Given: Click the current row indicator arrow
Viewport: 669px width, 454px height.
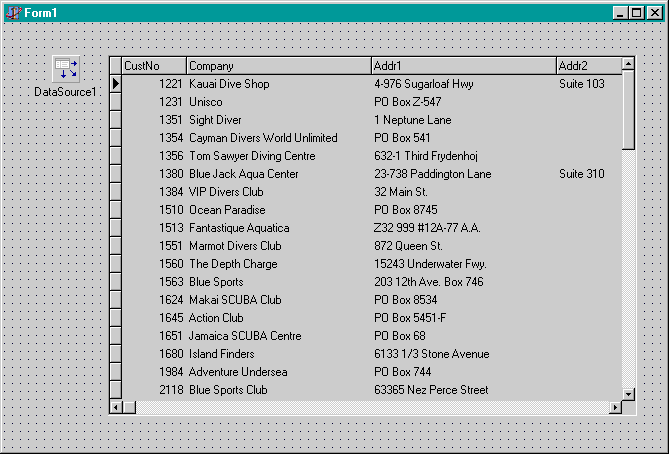Looking at the screenshot, I should (115, 84).
